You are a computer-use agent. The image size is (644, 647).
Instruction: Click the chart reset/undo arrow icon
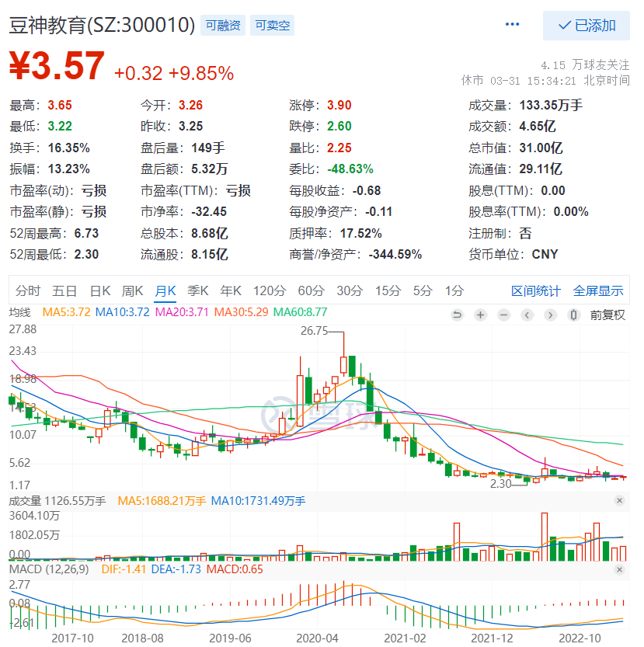(x=457, y=315)
